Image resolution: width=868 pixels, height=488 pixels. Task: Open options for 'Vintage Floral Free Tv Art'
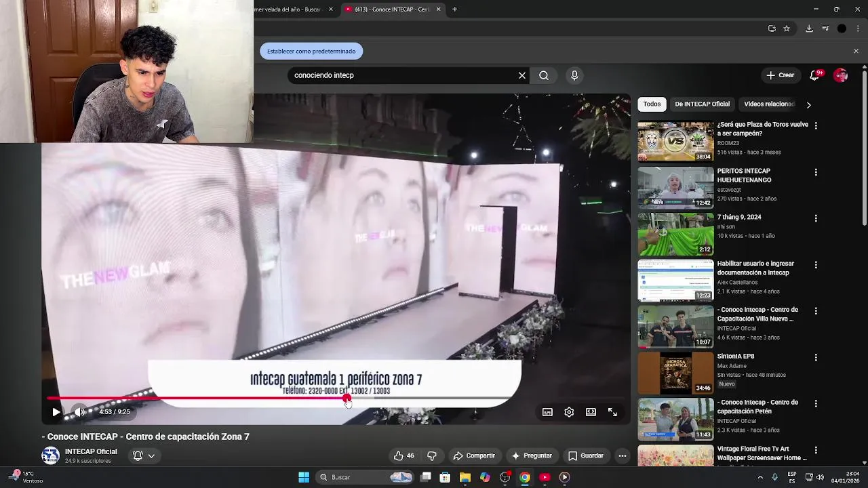coord(816,449)
